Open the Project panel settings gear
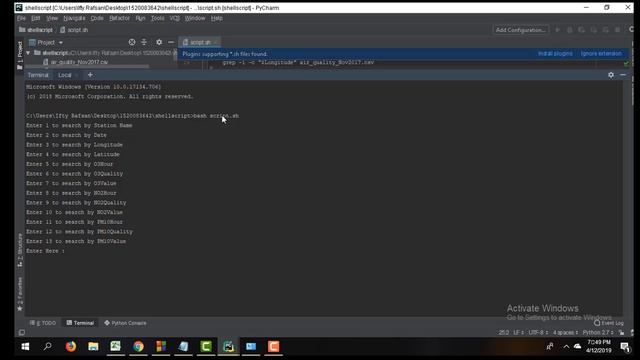Screen dimensions: 640x360 (x=159, y=42)
